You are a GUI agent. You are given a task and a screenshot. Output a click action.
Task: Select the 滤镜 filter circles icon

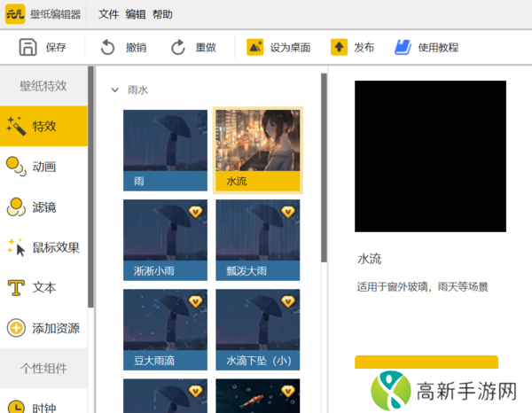16,206
